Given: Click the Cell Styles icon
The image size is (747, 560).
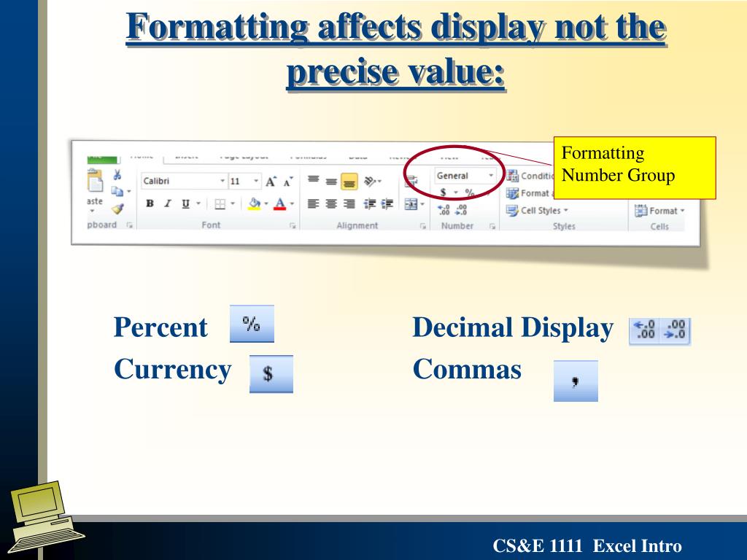Looking at the screenshot, I should click(x=512, y=211).
